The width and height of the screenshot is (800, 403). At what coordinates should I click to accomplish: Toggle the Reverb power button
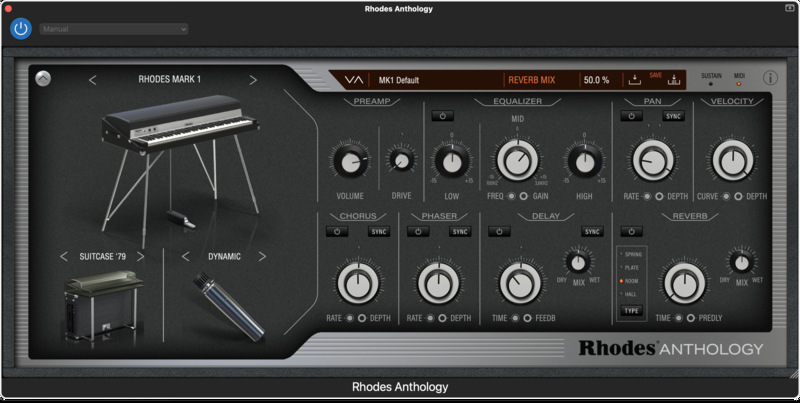tap(631, 232)
